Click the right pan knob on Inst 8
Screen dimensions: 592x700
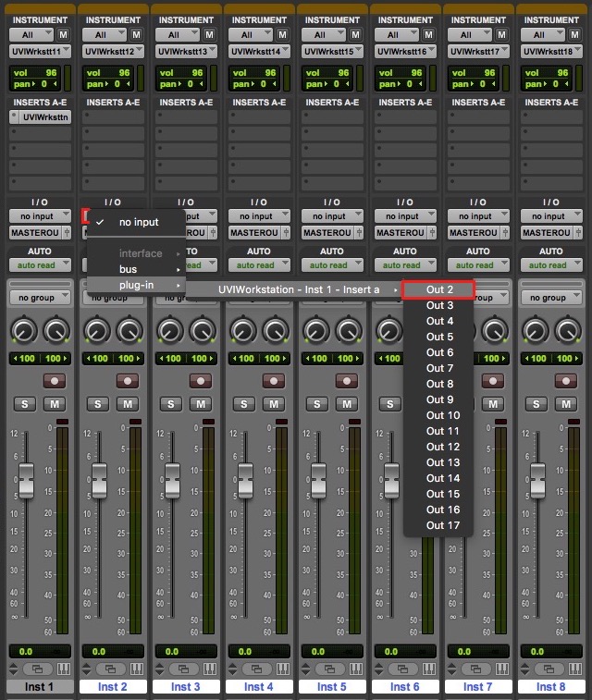pyautogui.click(x=568, y=331)
